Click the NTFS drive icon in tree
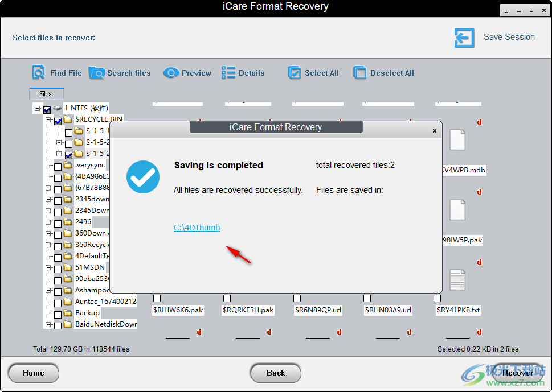This screenshot has width=552, height=392. click(x=57, y=108)
